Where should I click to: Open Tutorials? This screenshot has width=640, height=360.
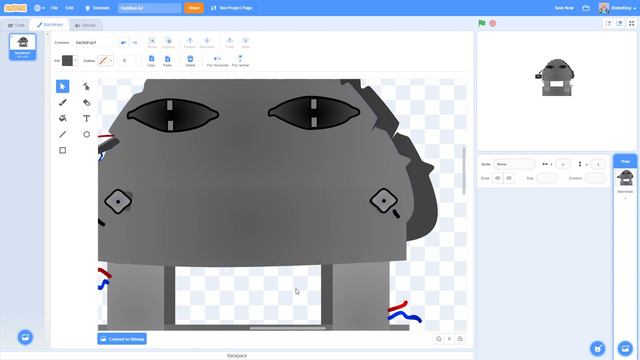97,8
